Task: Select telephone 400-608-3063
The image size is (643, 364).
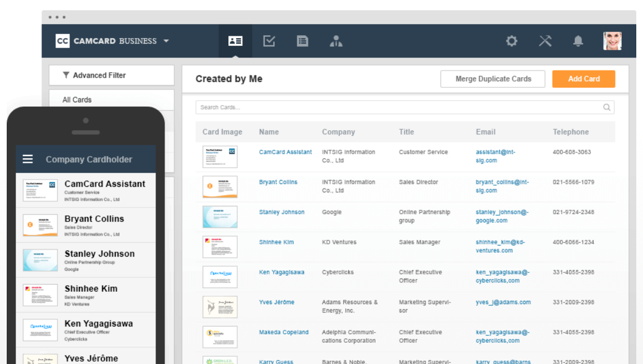Action: (x=571, y=152)
